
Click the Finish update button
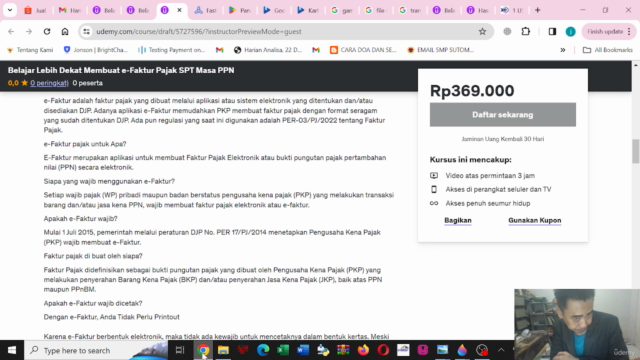[x=605, y=31]
